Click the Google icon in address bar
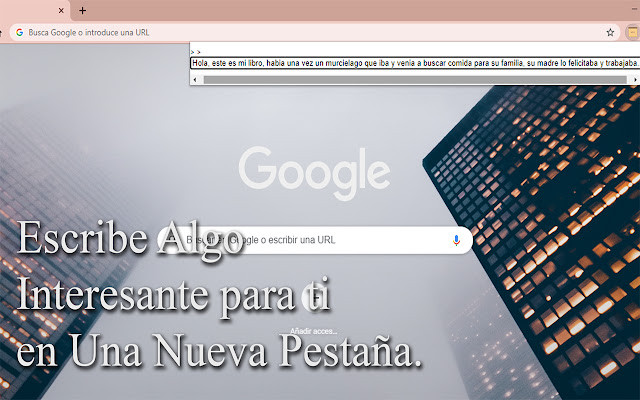This screenshot has width=640, height=400. click(20, 33)
